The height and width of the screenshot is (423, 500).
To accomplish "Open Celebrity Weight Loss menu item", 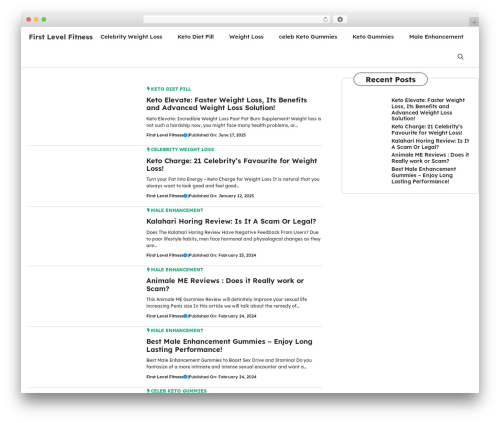I will coord(131,37).
